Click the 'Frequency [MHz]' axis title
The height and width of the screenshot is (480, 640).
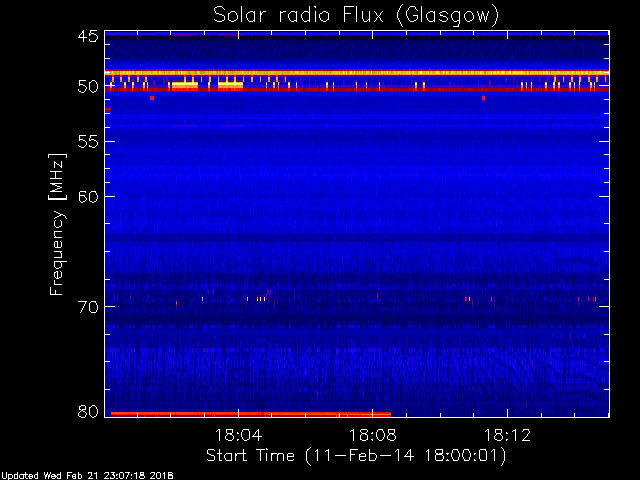click(x=58, y=224)
